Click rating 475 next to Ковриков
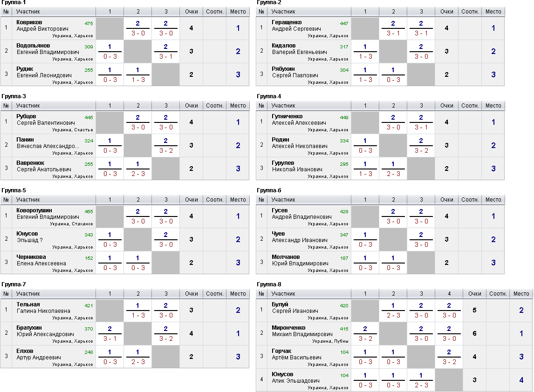Screen dimensions: 534x392 pyautogui.click(x=89, y=23)
